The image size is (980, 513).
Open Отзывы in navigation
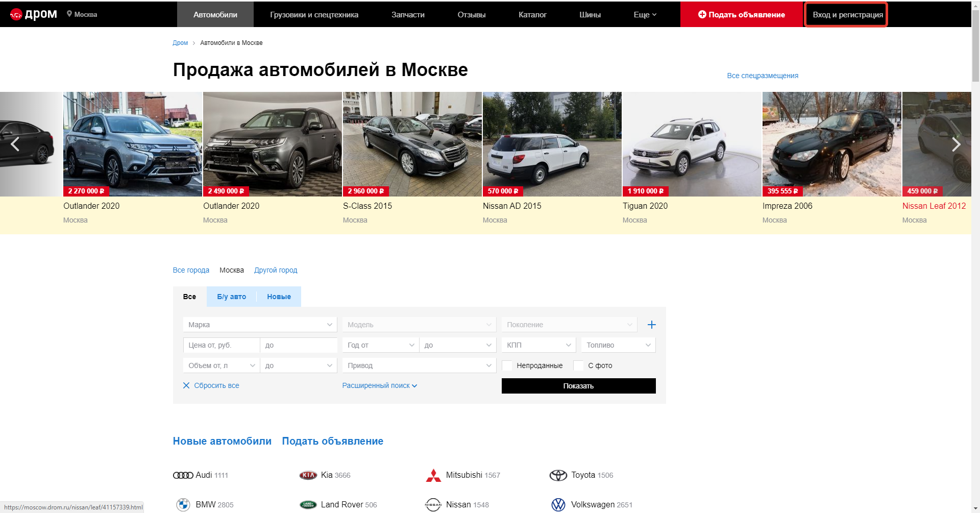pyautogui.click(x=471, y=14)
